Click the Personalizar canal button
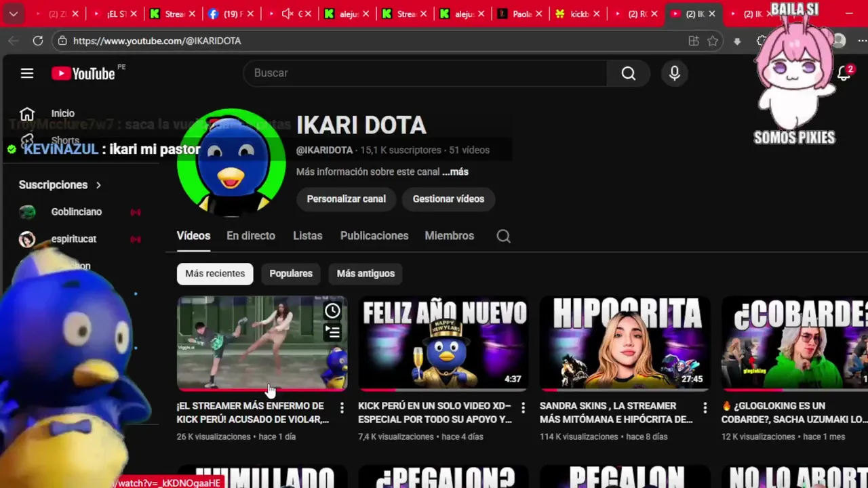Viewport: 868px width, 488px height. pos(347,199)
